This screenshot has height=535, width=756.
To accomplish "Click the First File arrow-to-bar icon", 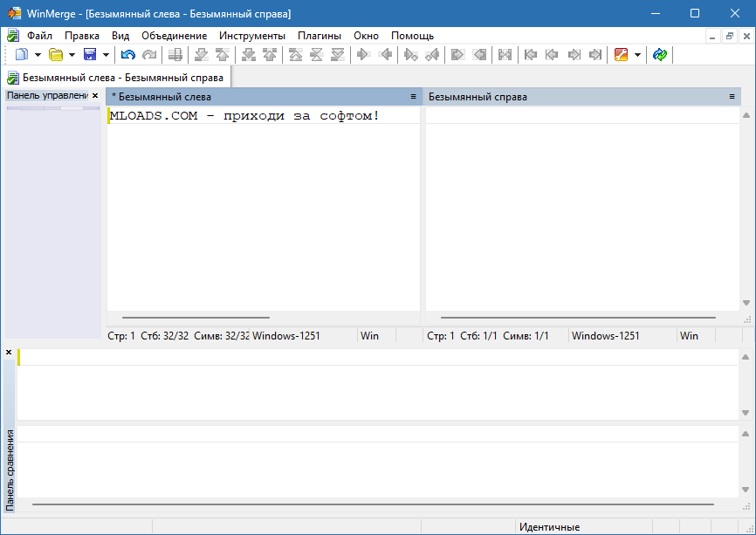I will click(531, 54).
